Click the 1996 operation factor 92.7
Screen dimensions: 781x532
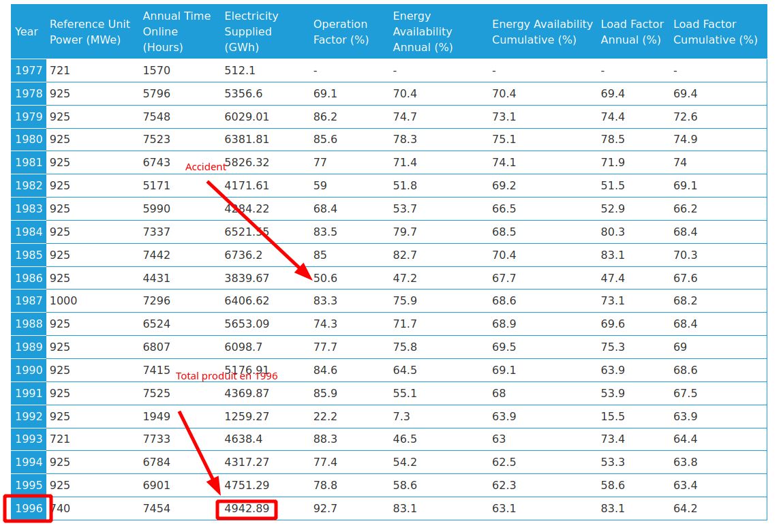point(325,508)
